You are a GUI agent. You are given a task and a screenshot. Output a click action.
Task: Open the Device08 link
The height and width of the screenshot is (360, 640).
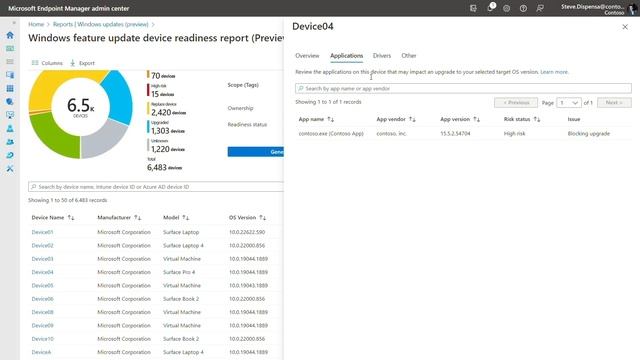coord(42,312)
